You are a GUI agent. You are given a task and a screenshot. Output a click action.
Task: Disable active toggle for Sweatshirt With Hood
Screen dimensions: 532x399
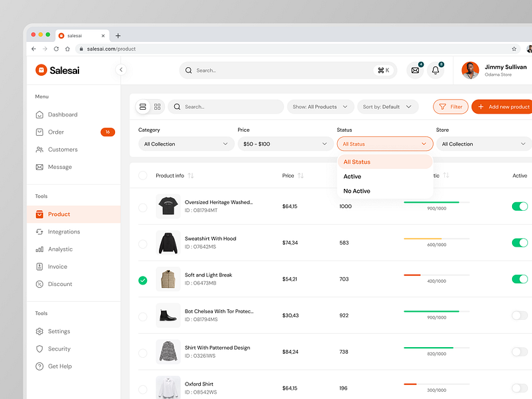coord(520,243)
